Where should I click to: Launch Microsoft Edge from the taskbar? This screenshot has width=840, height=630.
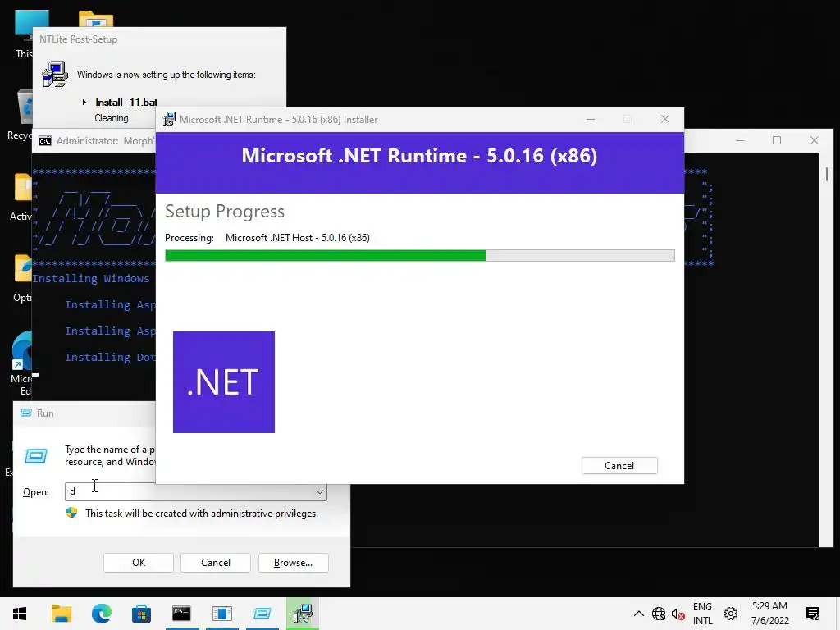(101, 614)
